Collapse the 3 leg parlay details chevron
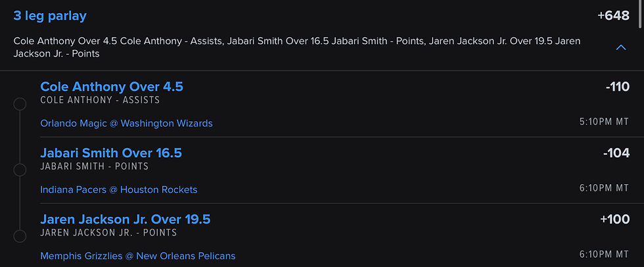The image size is (644, 267). [621, 47]
